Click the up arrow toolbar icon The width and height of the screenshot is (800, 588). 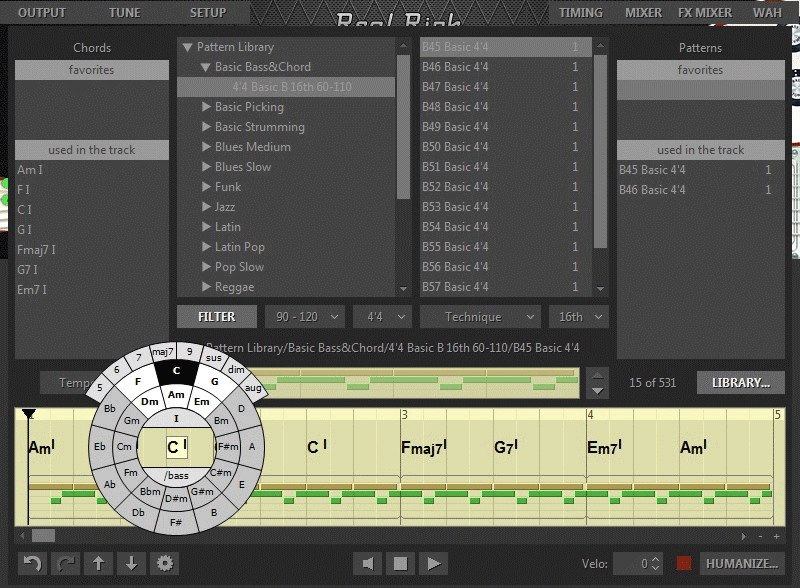[x=98, y=564]
